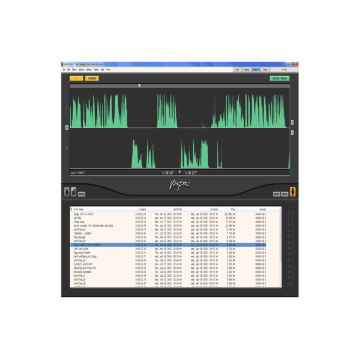
Task: Open the first item in the menu bar
Action: click(x=64, y=70)
